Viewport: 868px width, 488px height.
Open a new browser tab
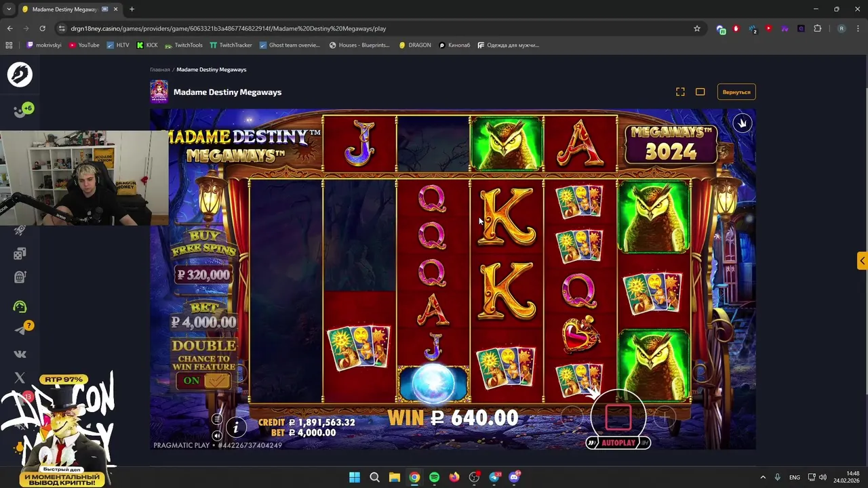132,9
